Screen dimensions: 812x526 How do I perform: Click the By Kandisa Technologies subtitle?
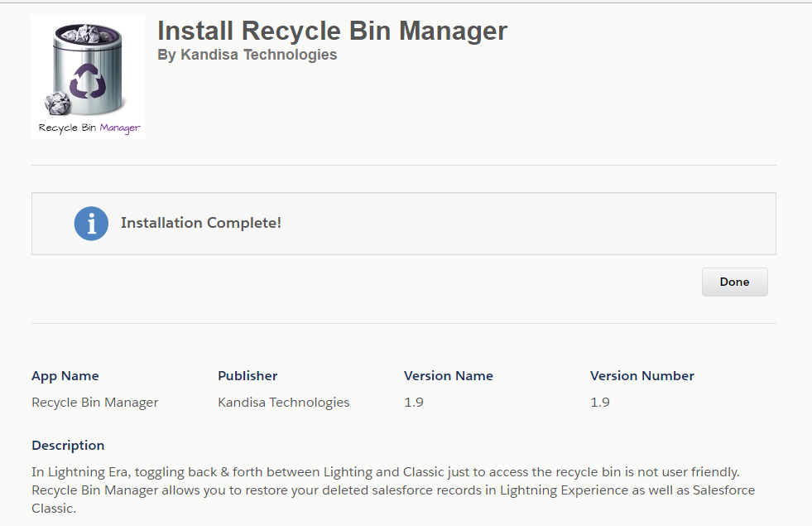pyautogui.click(x=247, y=55)
